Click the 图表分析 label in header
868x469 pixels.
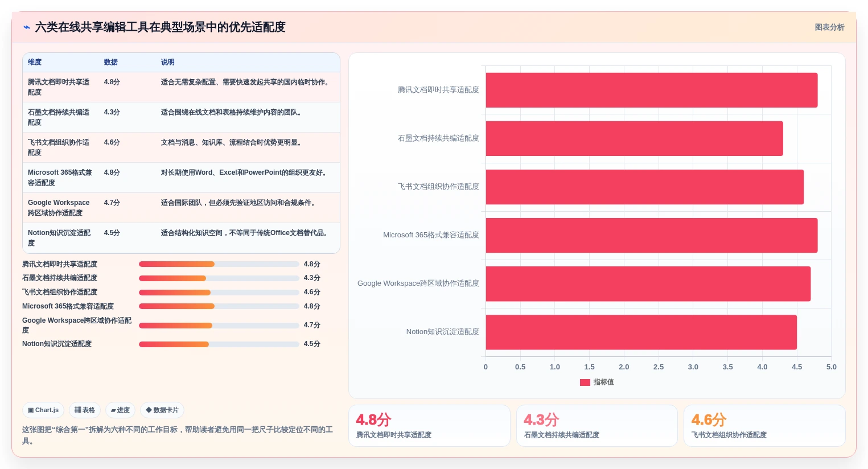tap(829, 27)
